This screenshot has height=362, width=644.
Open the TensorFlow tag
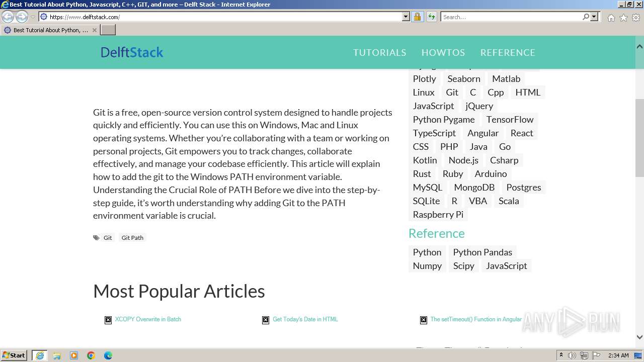[510, 119]
